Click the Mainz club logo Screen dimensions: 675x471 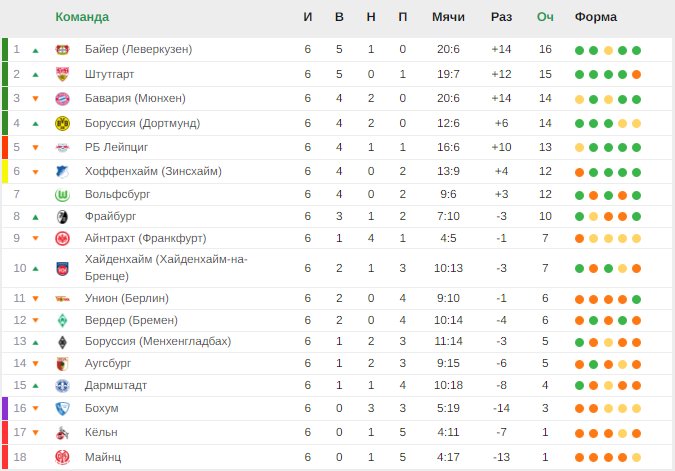(x=62, y=457)
